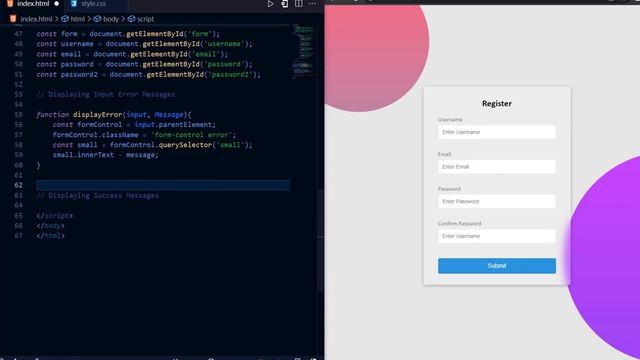
Task: Click the closing </html> tag
Action: [x=50, y=236]
